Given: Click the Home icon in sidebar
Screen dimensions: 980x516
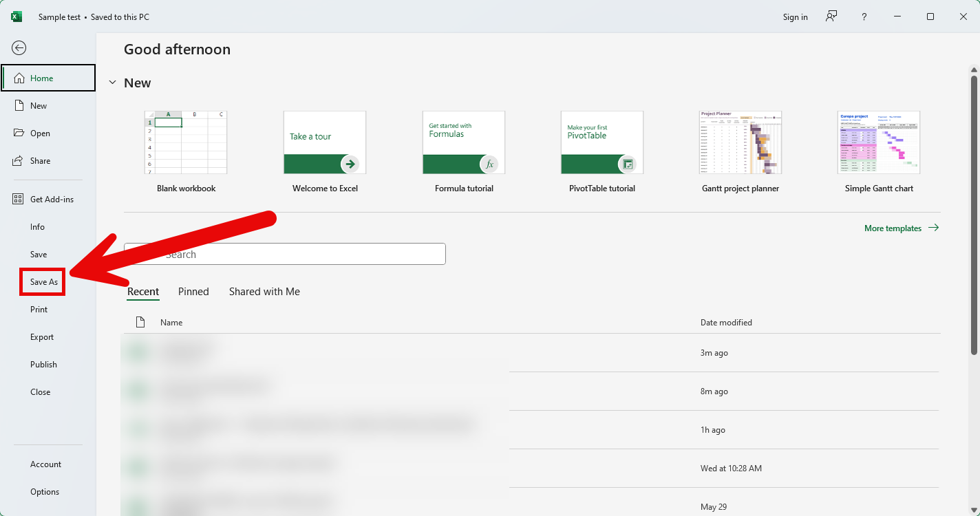Looking at the screenshot, I should click(19, 78).
